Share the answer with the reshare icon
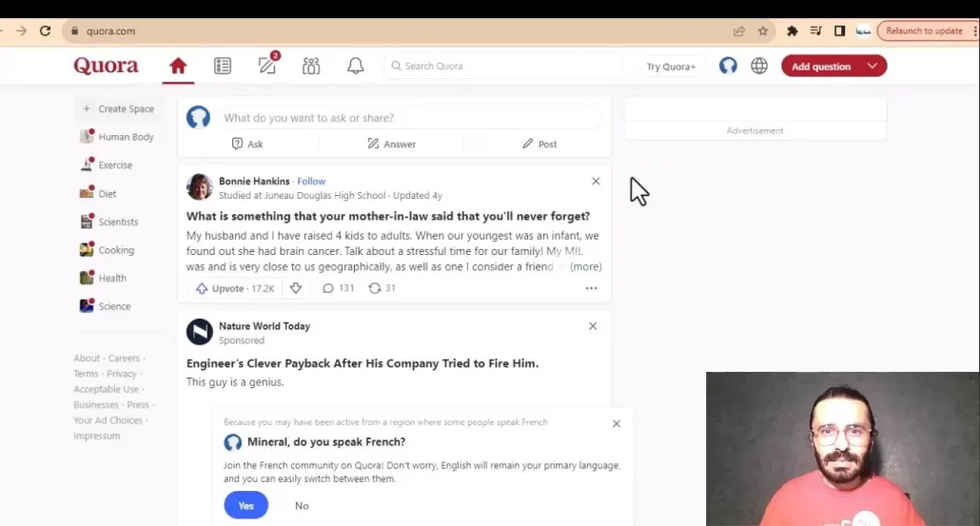The image size is (980, 526). coord(382,288)
